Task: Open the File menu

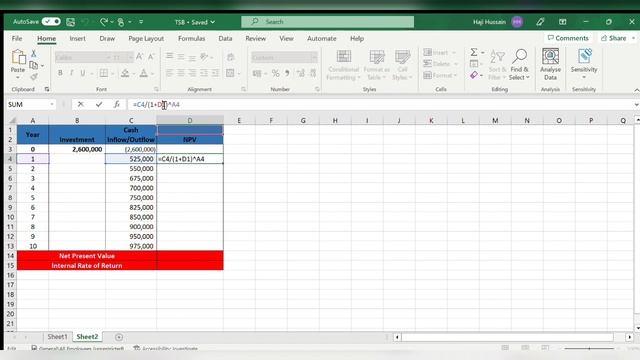Action: pos(17,38)
